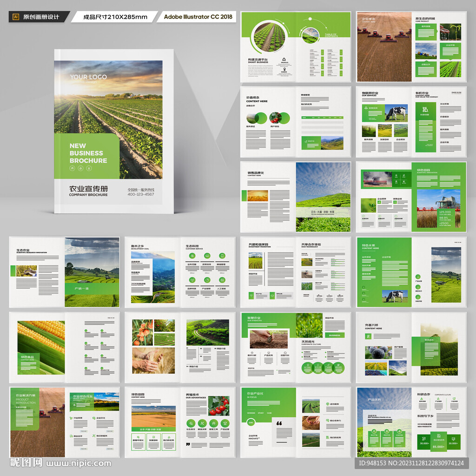Select the 原创画册设计 header tab
This screenshot has width=476, height=476.
pos(39,17)
